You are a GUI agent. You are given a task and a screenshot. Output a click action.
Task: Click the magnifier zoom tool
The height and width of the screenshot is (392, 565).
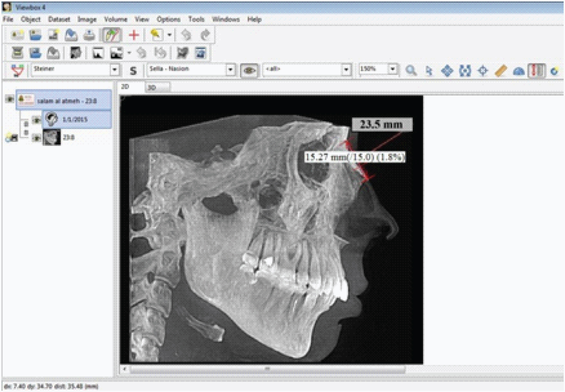(411, 70)
